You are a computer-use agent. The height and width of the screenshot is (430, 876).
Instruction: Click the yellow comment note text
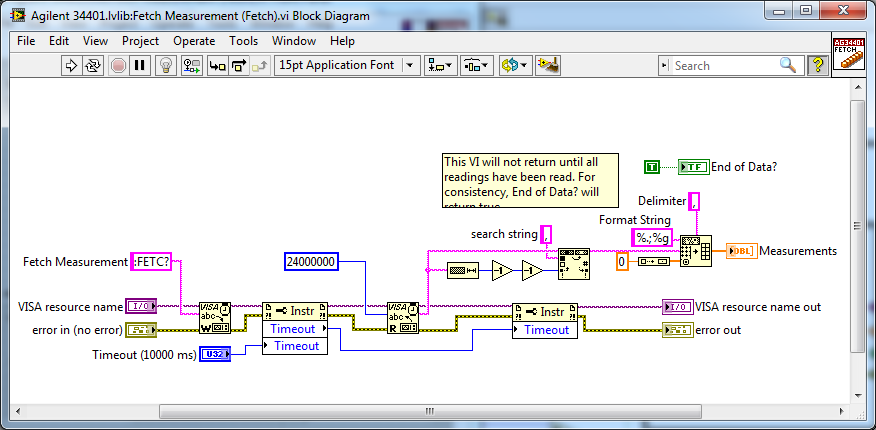530,180
